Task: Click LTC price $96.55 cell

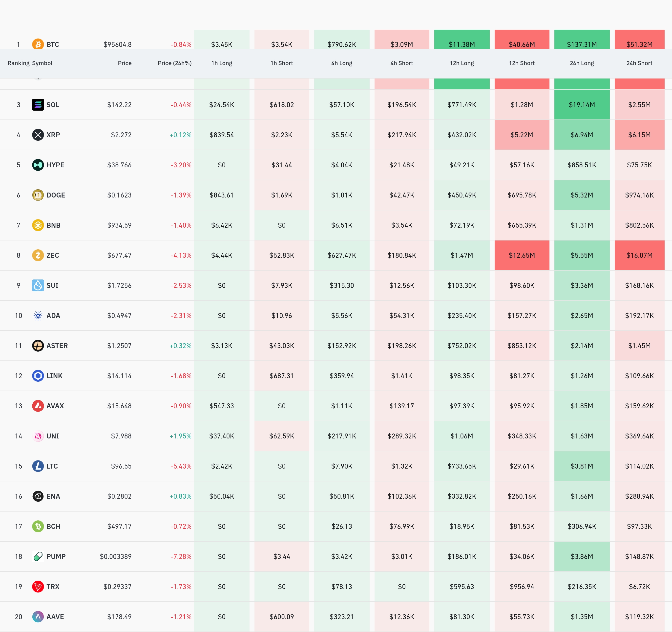Action: [x=121, y=466]
